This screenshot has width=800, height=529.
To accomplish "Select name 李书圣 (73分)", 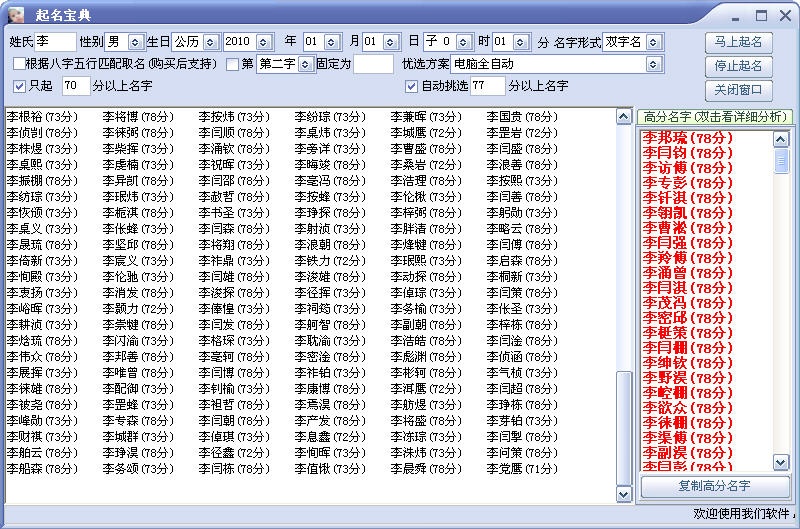I will (234, 213).
